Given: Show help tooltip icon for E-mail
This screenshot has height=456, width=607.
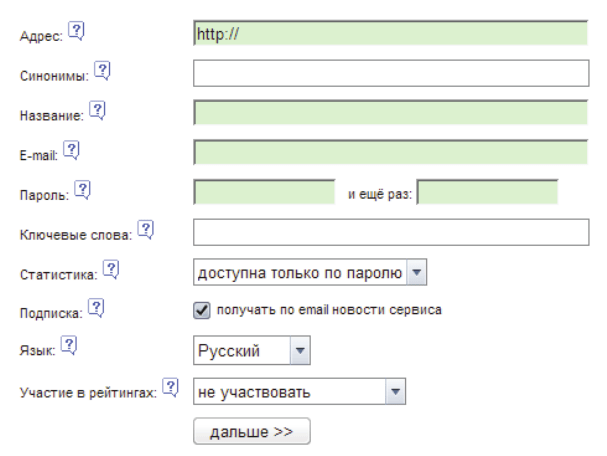Looking at the screenshot, I should pyautogui.click(x=72, y=149).
